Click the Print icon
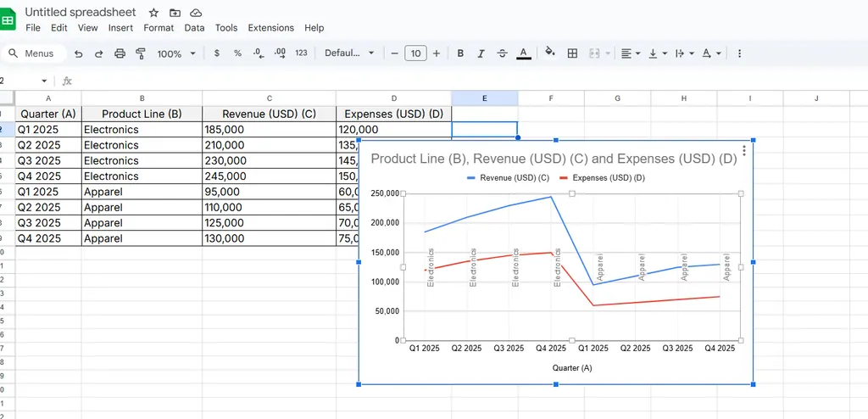The width and height of the screenshot is (868, 419). [120, 53]
